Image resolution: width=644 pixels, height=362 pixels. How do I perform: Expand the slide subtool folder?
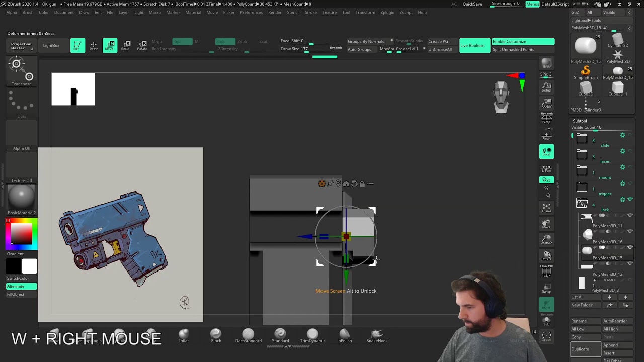(x=582, y=138)
